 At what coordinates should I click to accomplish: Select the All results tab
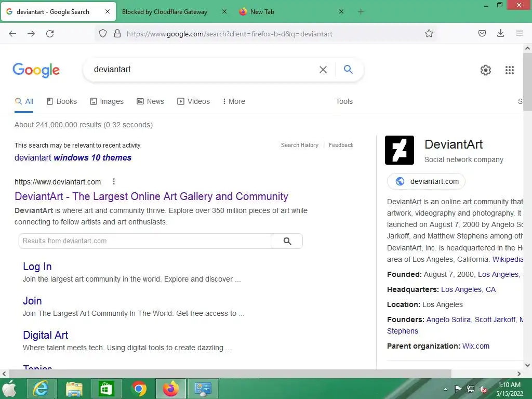(x=24, y=101)
